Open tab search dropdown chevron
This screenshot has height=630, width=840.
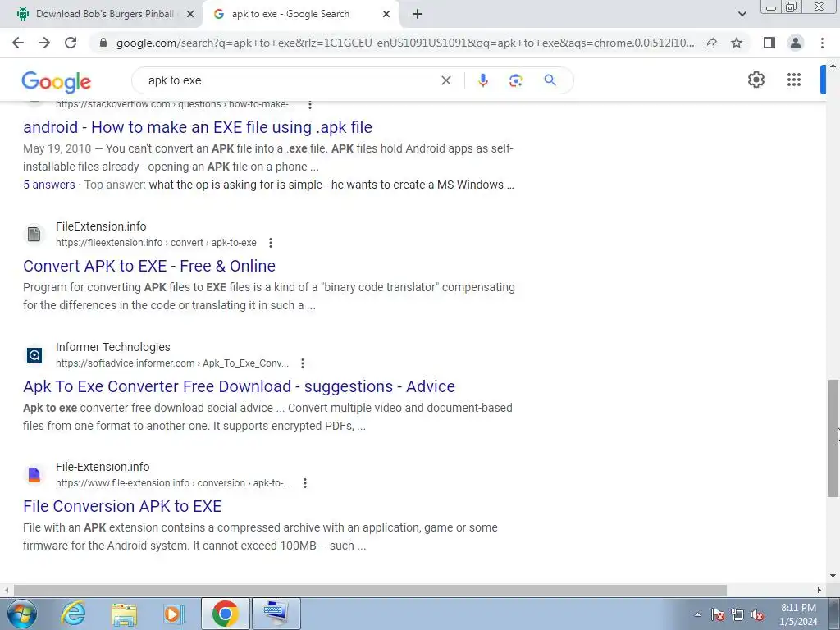[742, 14]
